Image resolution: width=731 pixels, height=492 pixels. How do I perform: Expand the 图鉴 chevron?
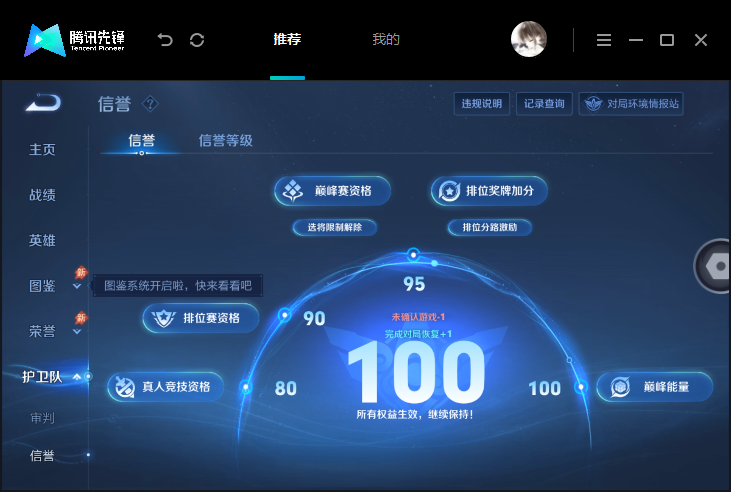pyautogui.click(x=77, y=286)
